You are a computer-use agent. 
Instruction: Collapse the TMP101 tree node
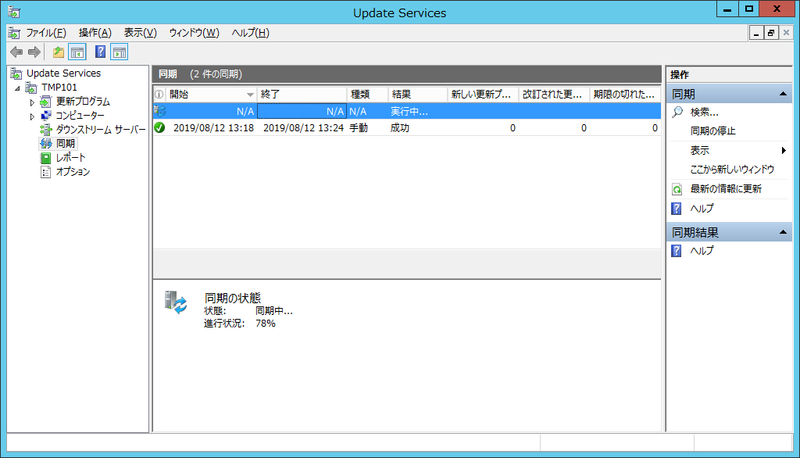18,88
